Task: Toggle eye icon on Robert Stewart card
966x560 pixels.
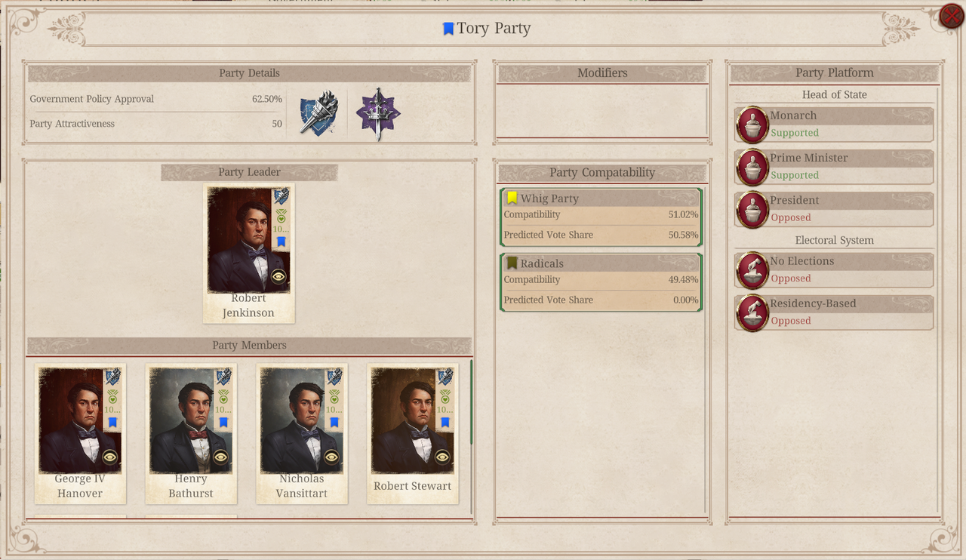Action: click(442, 457)
